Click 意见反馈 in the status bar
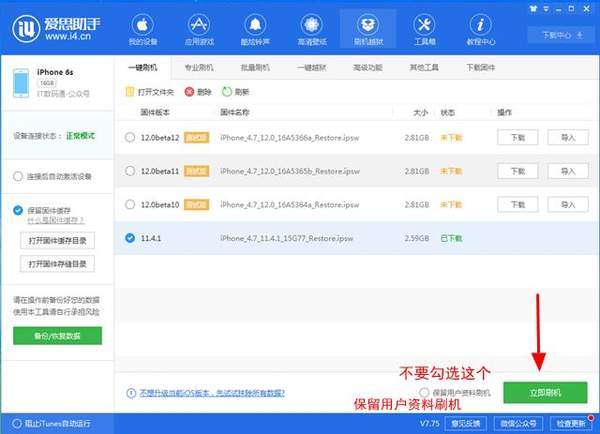 click(x=466, y=424)
